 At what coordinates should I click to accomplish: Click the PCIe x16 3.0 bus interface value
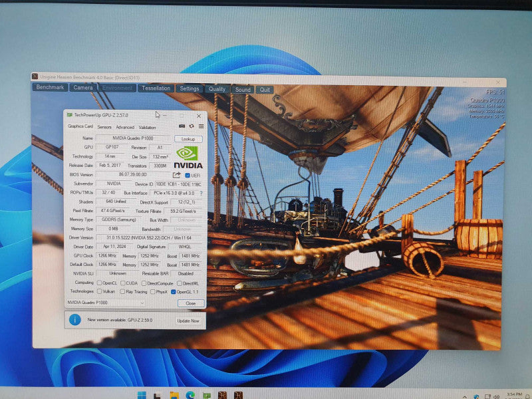pyautogui.click(x=174, y=193)
